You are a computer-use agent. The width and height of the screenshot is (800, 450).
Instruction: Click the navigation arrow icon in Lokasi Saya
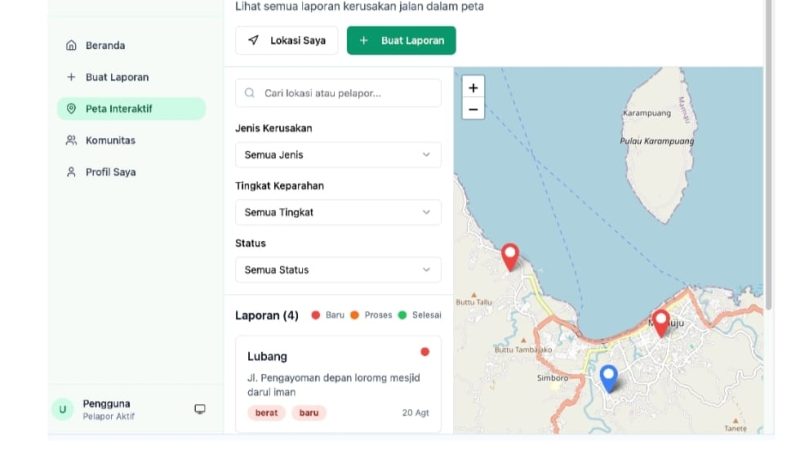pos(253,40)
